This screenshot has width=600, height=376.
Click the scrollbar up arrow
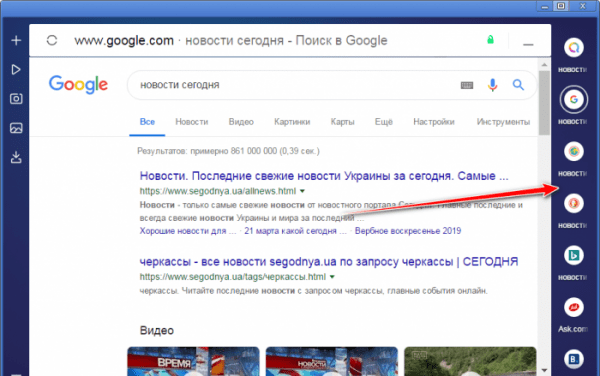[544, 65]
